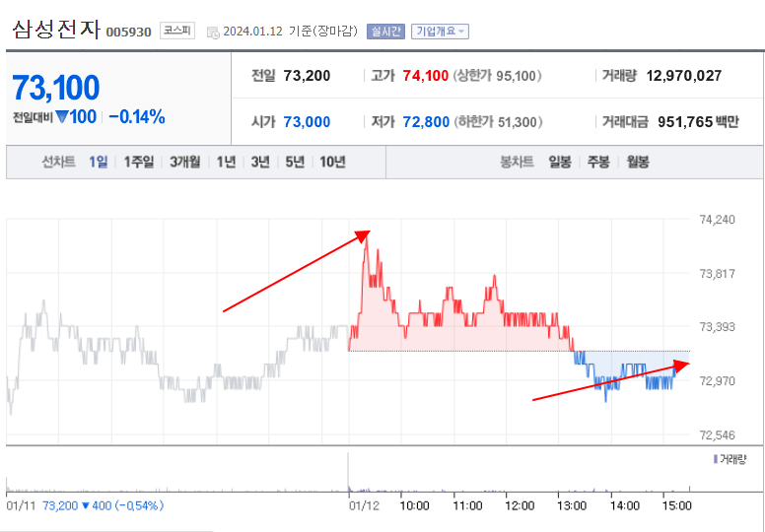765x532 pixels.
Task: Select the 1년 line chart tab
Action: pyautogui.click(x=226, y=162)
